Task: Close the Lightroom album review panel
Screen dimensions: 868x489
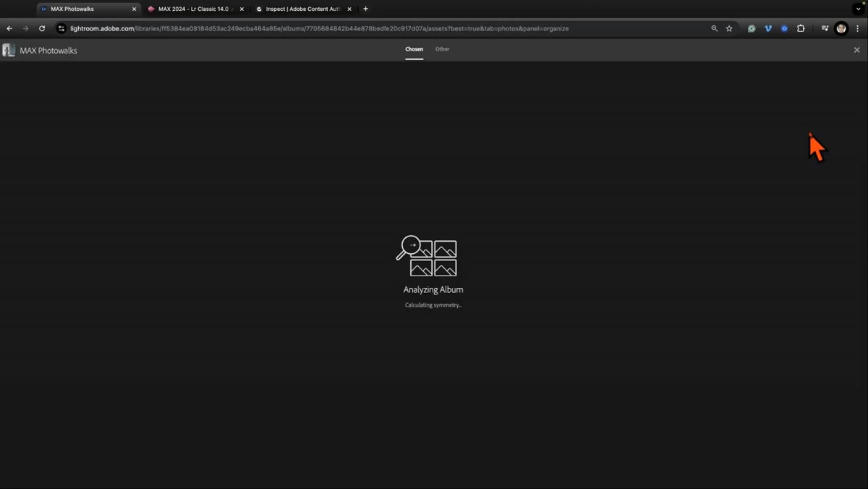Action: 857,50
